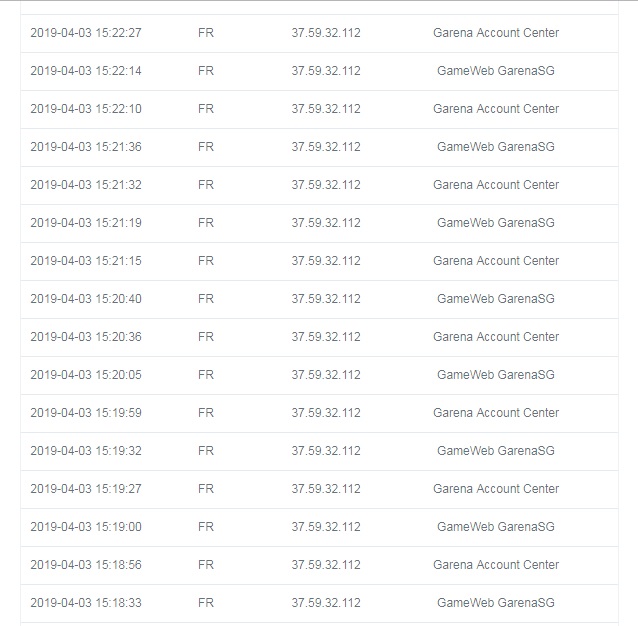Screen dimensions: 638x626
Task: Select IP address in 15:19:00 row
Action: click(x=326, y=527)
